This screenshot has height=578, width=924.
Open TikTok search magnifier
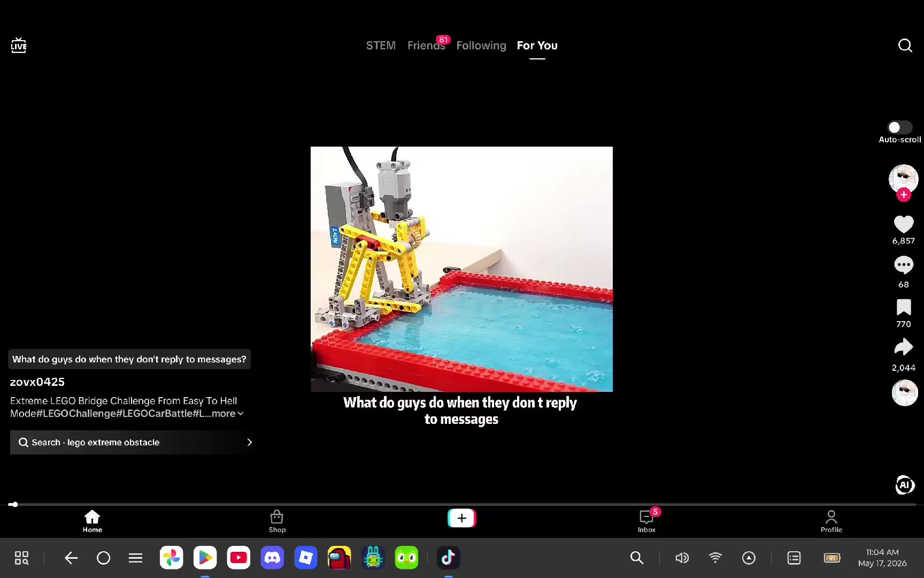[905, 45]
